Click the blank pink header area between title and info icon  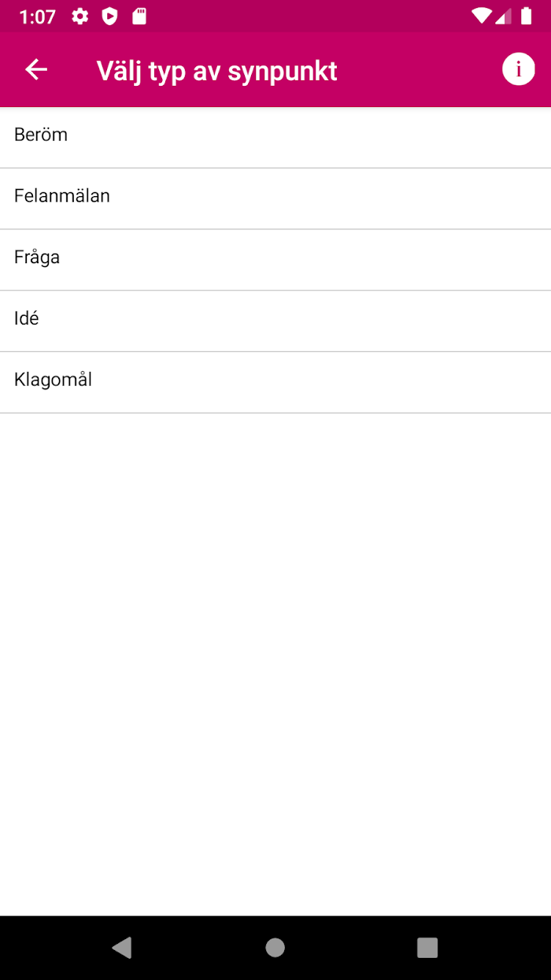(x=420, y=70)
